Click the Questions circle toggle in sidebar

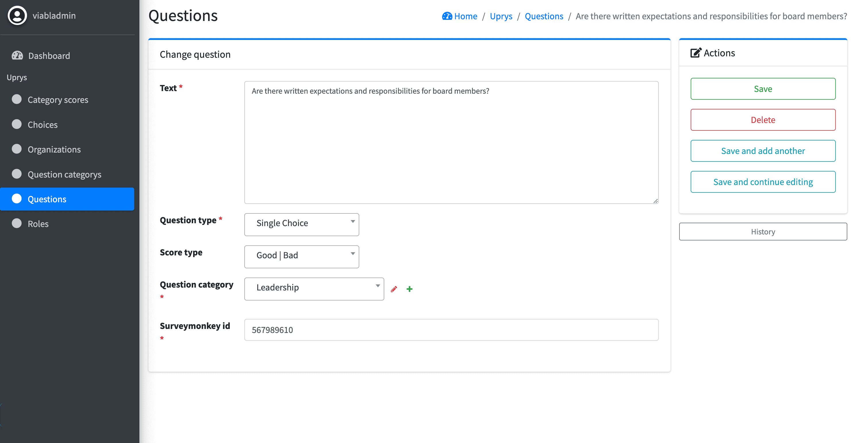[16, 198]
